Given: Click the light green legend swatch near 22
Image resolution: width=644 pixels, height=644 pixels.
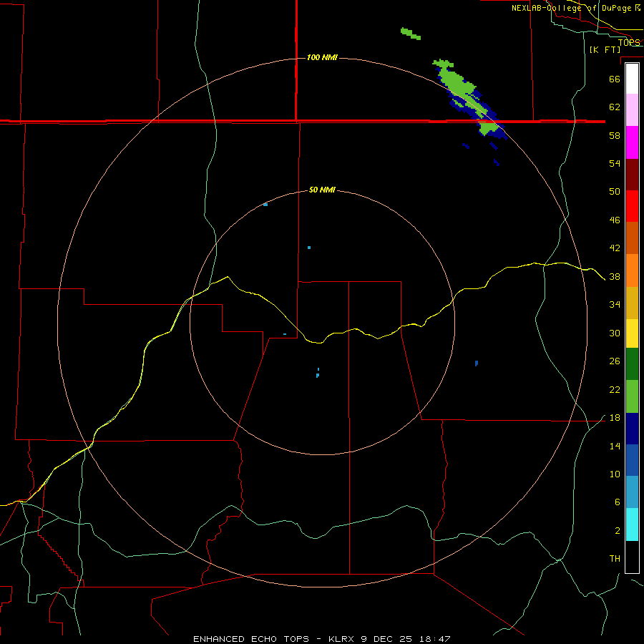Looking at the screenshot, I should coord(632,396).
